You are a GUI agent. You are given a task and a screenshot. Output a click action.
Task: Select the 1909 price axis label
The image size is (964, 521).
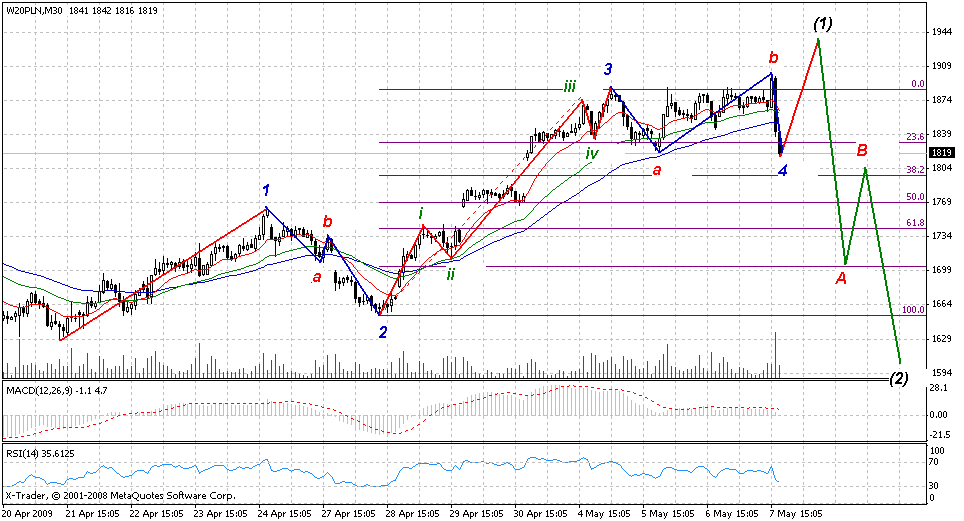[941, 66]
